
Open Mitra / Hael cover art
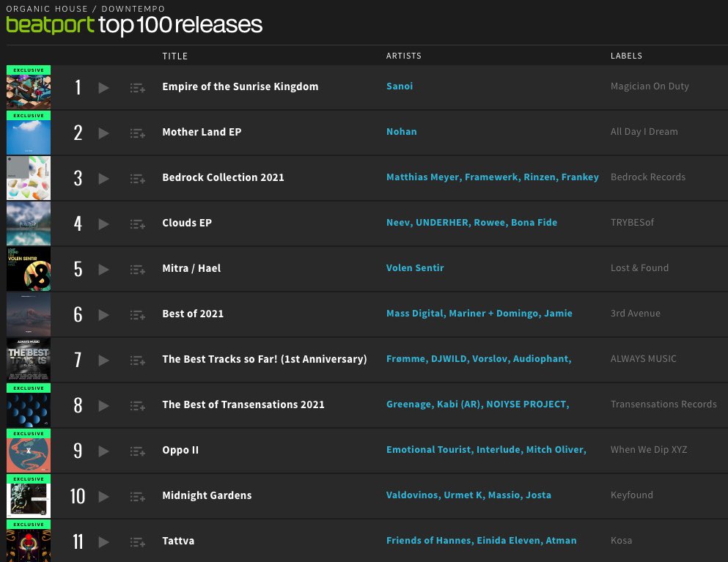pos(29,269)
